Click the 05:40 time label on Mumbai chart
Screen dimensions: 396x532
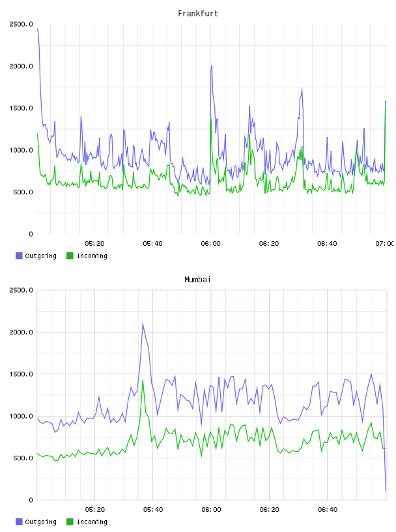[x=153, y=510]
